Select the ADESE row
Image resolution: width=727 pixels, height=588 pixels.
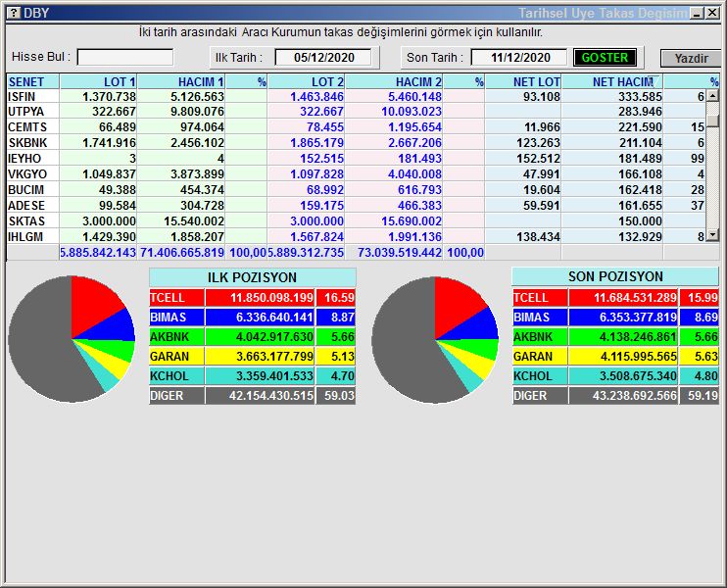coord(356,206)
